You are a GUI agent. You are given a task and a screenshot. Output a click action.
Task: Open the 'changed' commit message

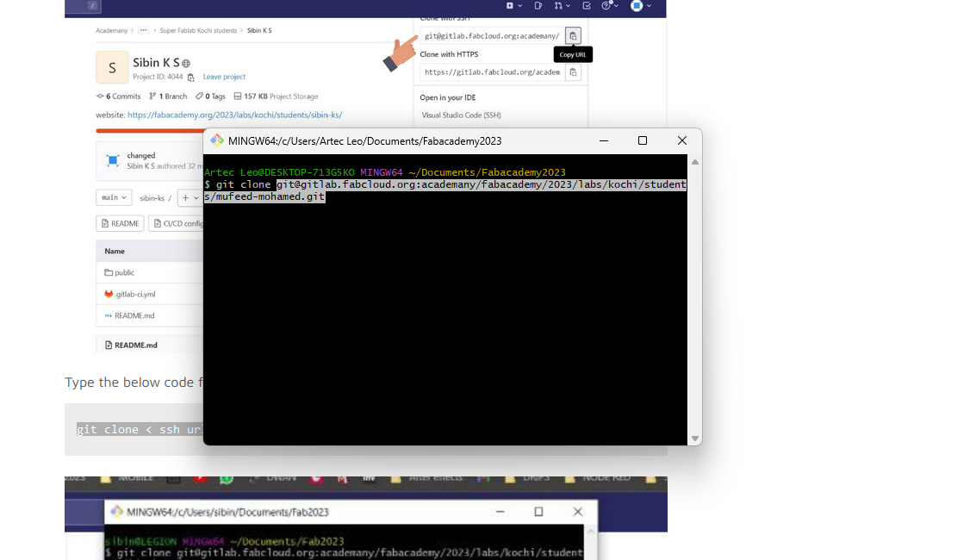pos(140,156)
